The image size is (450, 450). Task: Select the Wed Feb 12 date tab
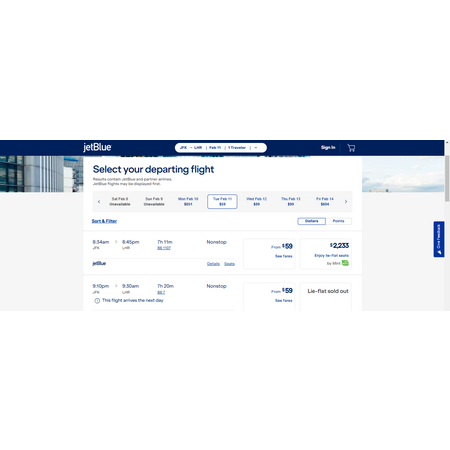(x=256, y=201)
